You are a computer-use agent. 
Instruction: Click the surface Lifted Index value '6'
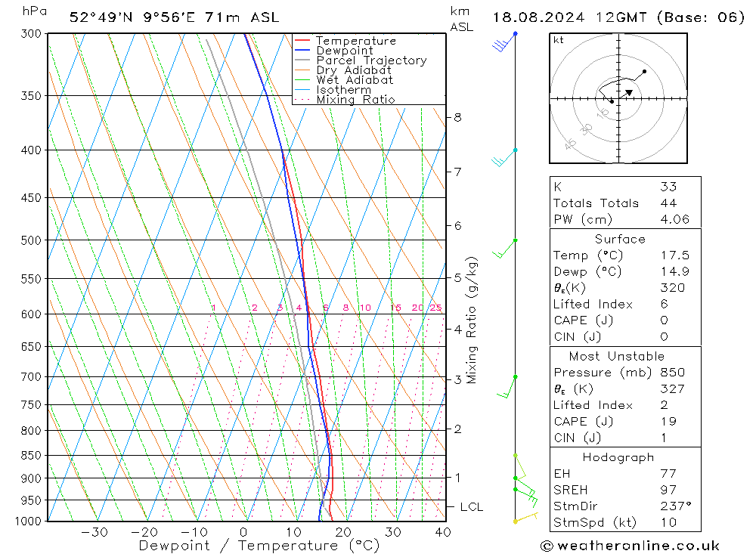[665, 305]
